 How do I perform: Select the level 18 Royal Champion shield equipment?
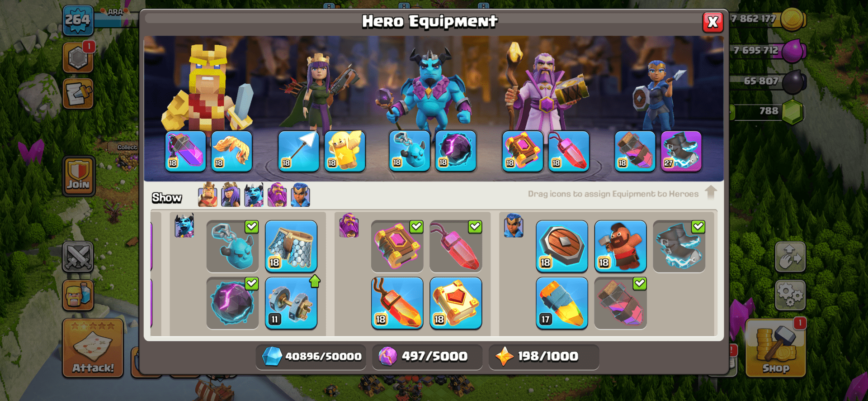562,246
